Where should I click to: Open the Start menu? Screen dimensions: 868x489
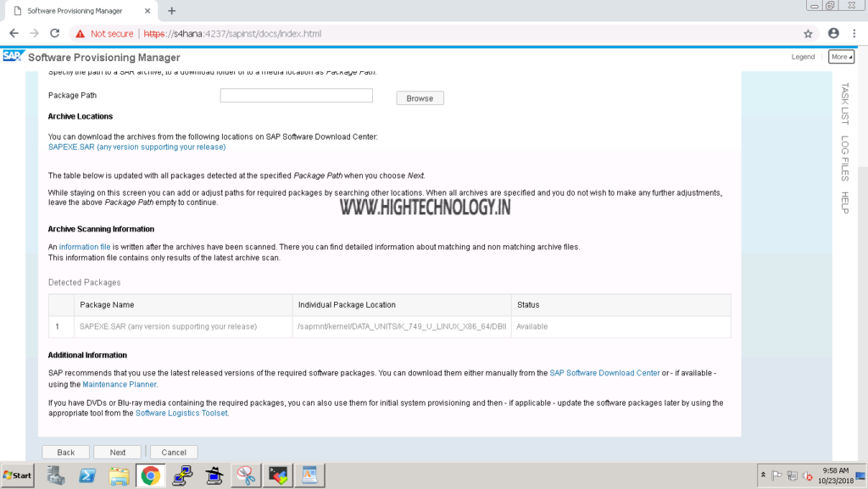point(18,475)
